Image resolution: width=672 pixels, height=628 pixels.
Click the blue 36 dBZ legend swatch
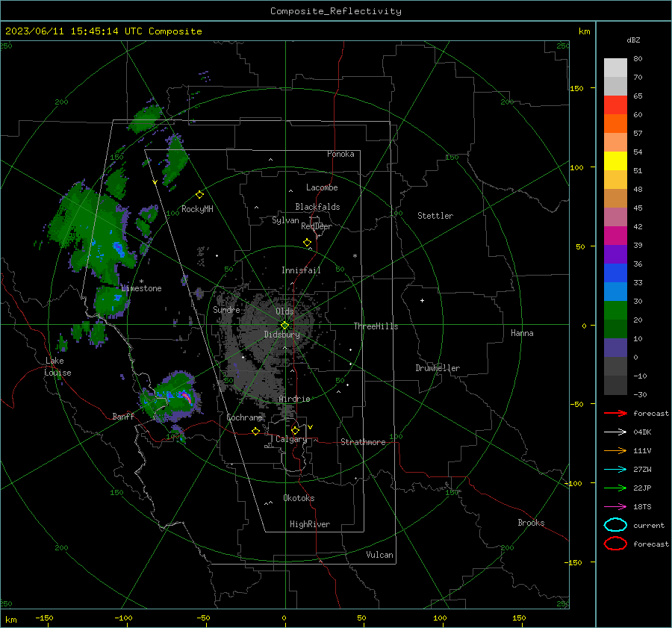[615, 273]
